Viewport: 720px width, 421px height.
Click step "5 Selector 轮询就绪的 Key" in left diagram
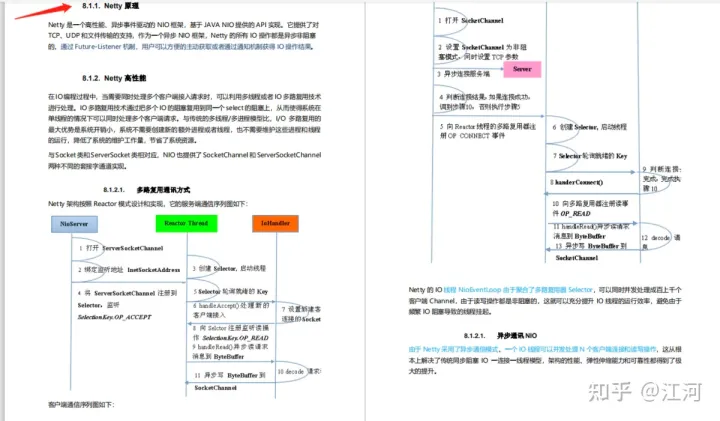pyautogui.click(x=231, y=292)
